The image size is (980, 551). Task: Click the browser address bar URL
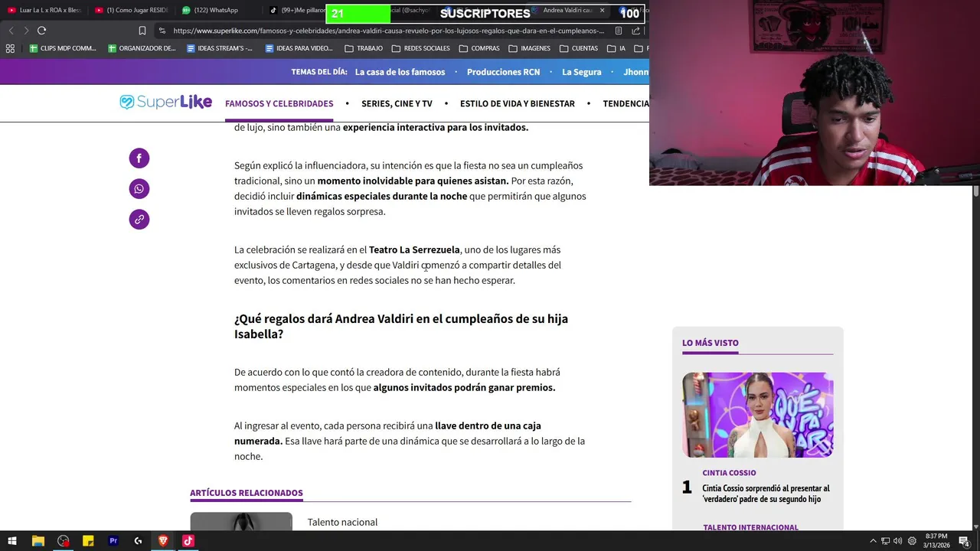[388, 31]
